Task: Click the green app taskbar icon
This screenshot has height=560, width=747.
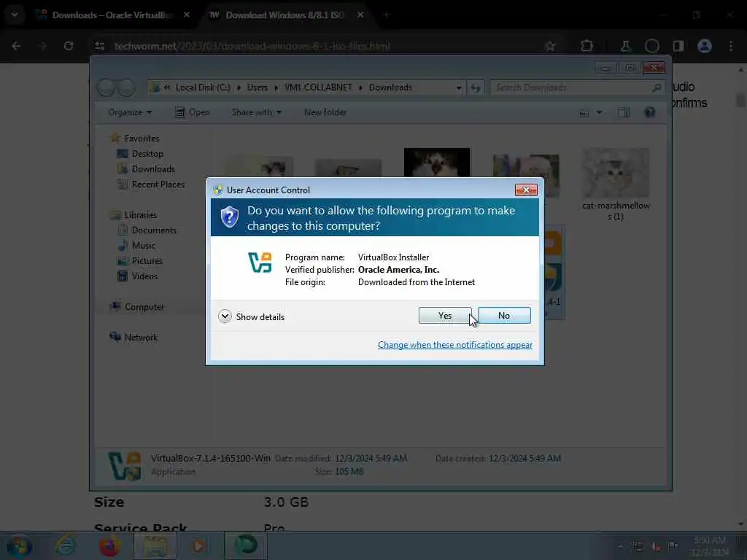Action: (246, 545)
